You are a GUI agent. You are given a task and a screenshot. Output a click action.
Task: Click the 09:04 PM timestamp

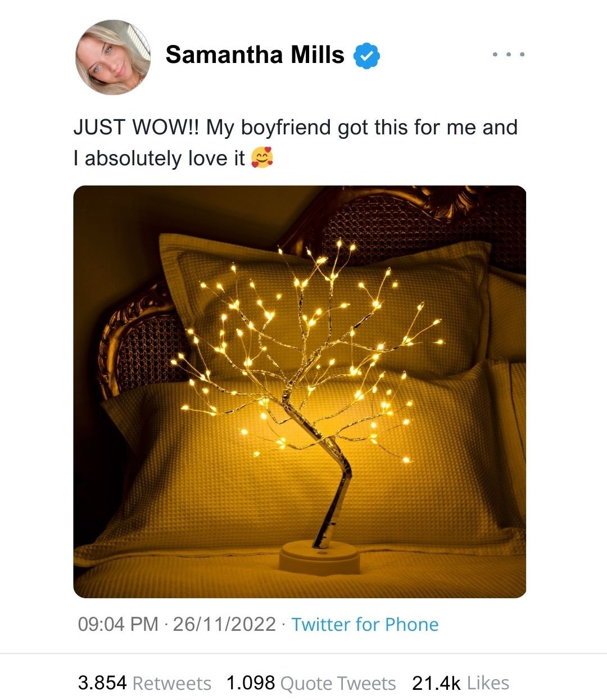click(x=118, y=624)
